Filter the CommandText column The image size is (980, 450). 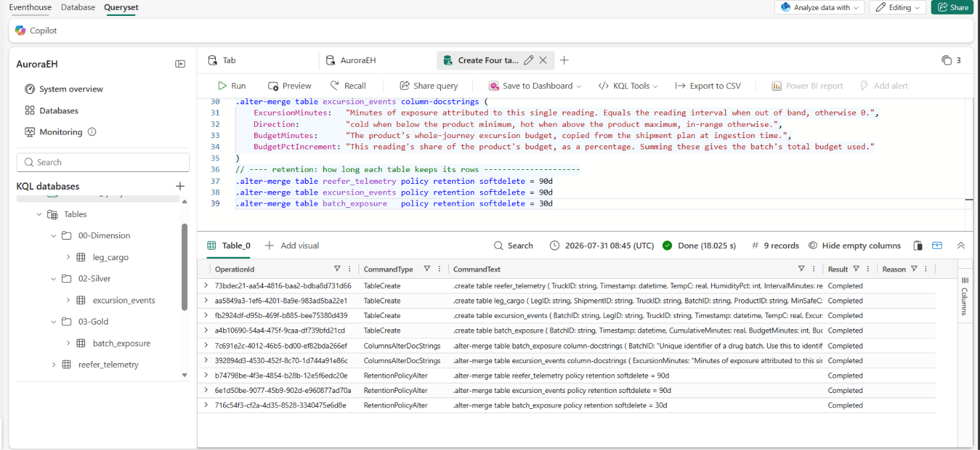(x=801, y=269)
